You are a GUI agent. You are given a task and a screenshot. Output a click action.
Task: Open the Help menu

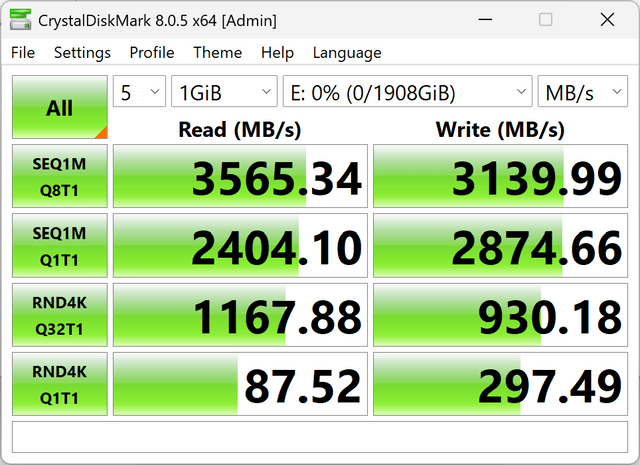coord(277,53)
